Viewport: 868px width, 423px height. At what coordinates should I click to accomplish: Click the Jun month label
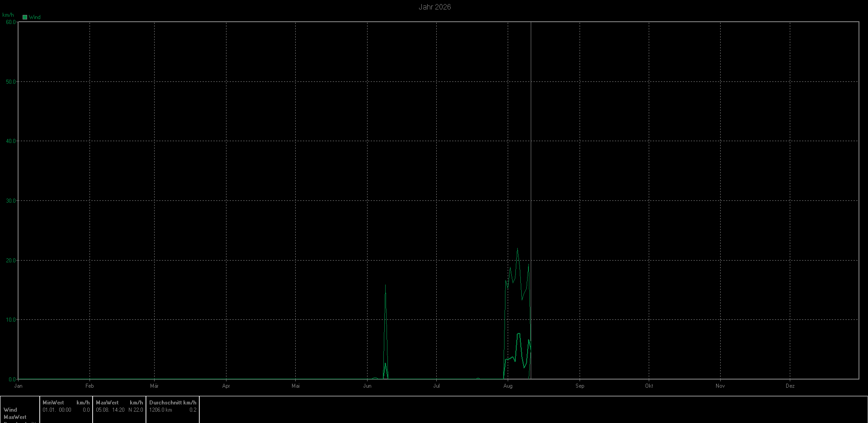pyautogui.click(x=367, y=386)
